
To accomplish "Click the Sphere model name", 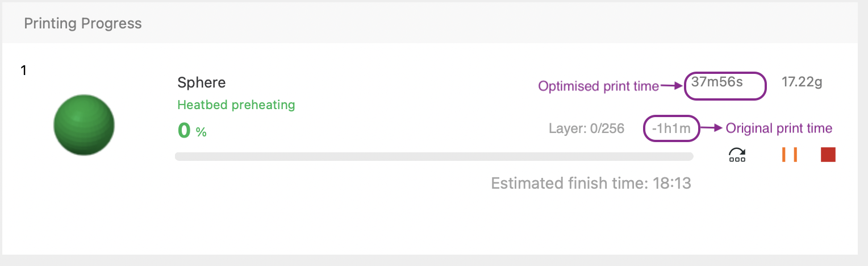I will [x=202, y=82].
